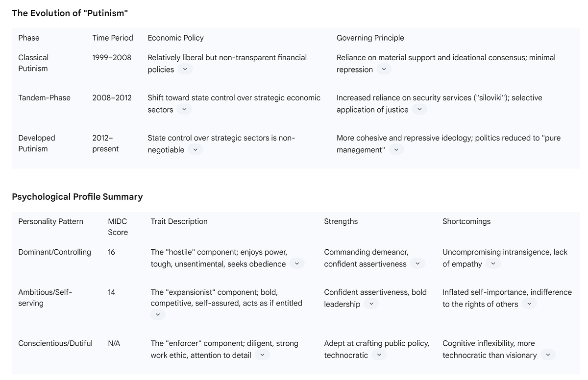Open chevron after 'technocratic than visionary'
Image resolution: width=588 pixels, height=380 pixels.
click(x=548, y=355)
